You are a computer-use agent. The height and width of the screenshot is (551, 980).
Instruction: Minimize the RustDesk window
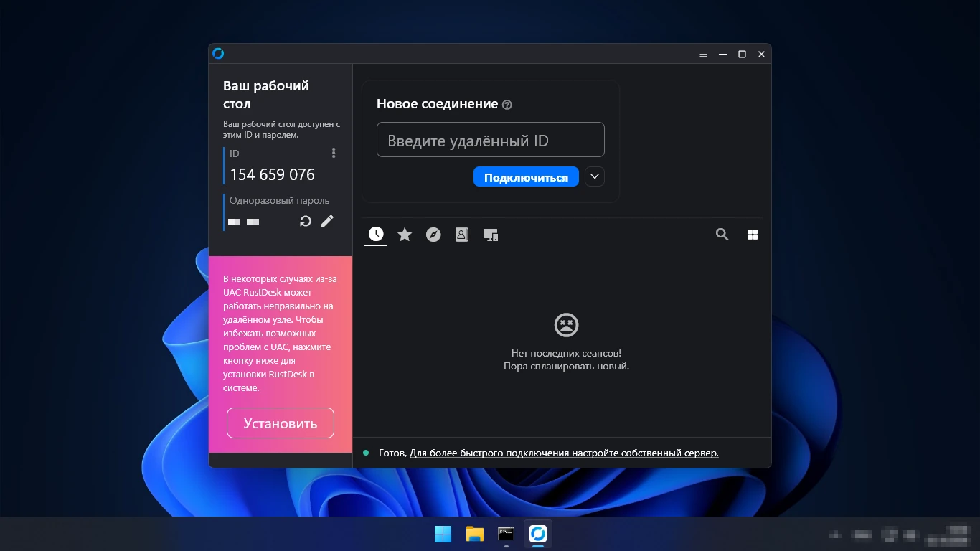point(722,54)
